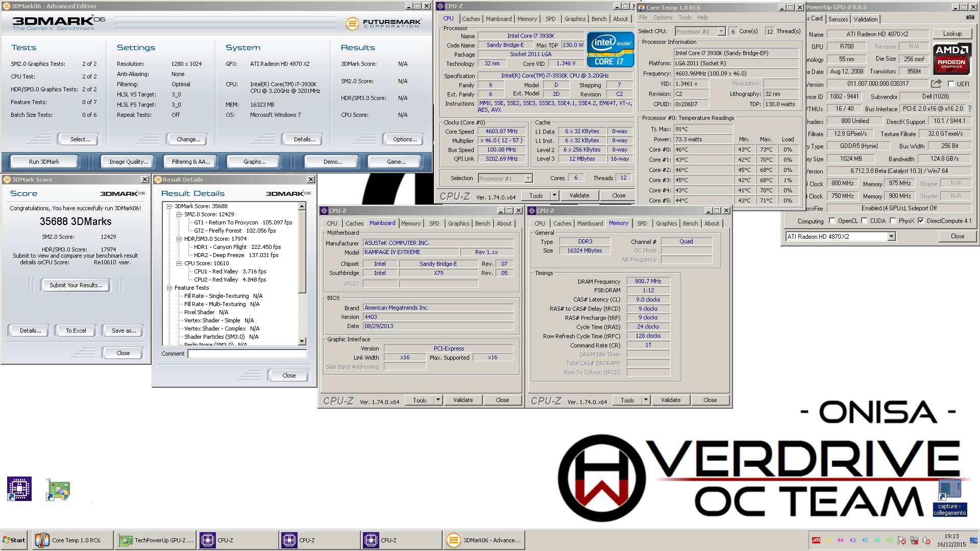Click the network tray icon with red X
980x551 pixels.
[x=914, y=540]
